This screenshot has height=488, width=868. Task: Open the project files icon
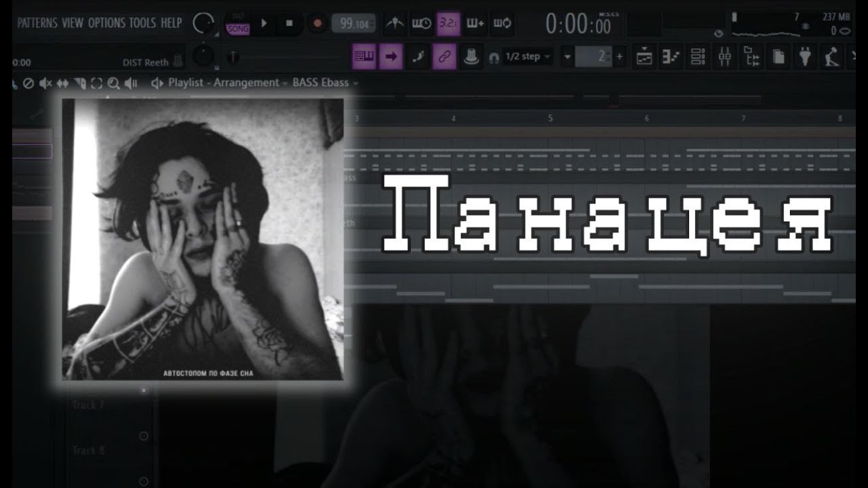point(778,57)
